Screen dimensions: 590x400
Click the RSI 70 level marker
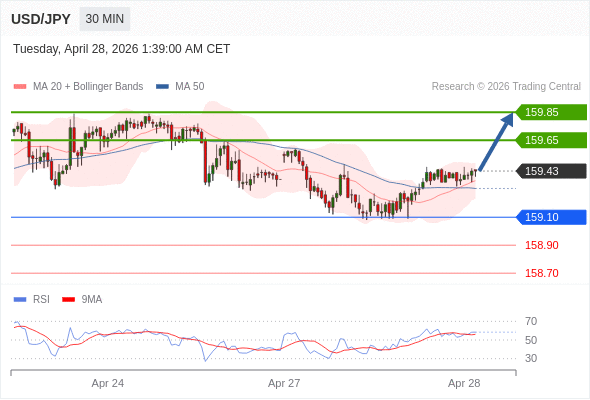tap(531, 321)
